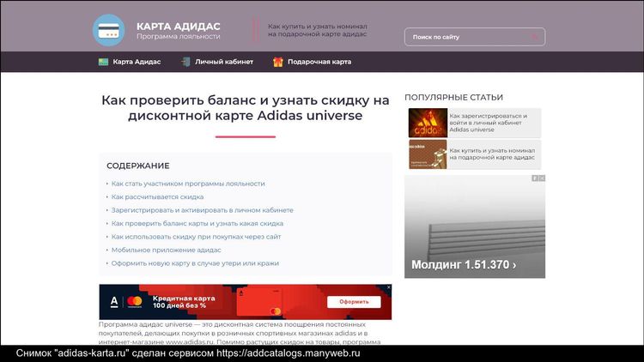Jump to Мобильное приложение адидас
Viewport: 644px width, 362px height.
[x=166, y=250]
